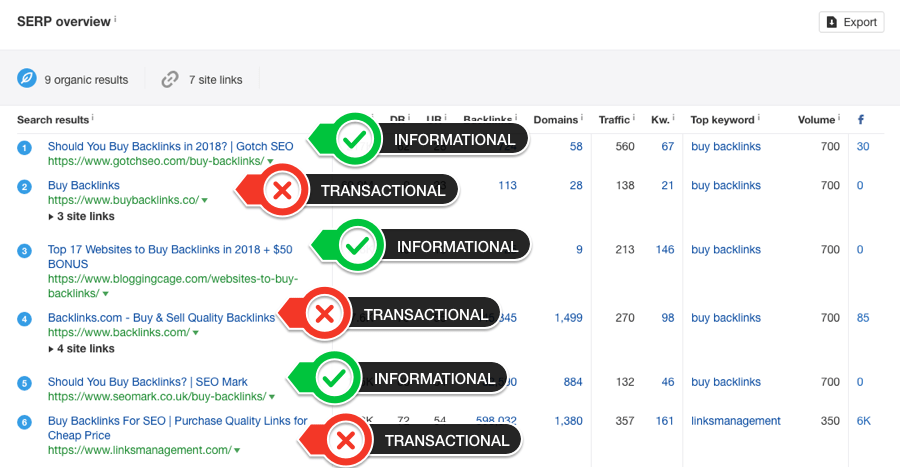900x468 pixels.
Task: Open dropdown arrow after the bloggingcage.com URL
Action: [106, 294]
